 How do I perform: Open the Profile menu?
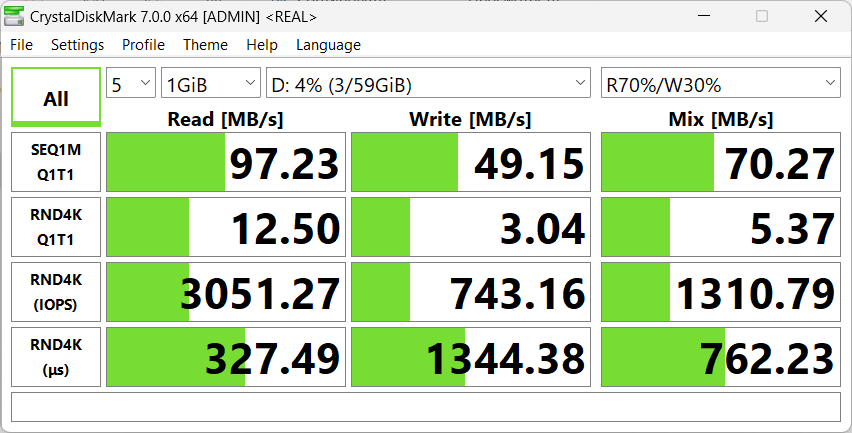[143, 45]
